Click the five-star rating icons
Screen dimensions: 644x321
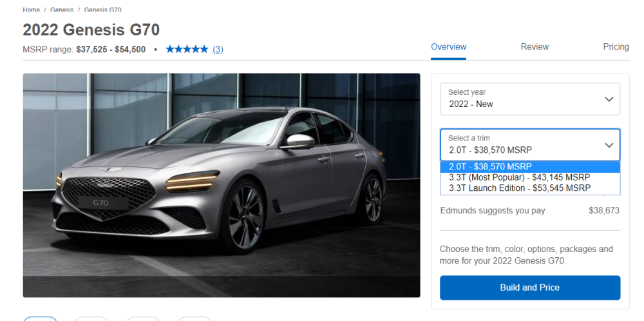(187, 50)
